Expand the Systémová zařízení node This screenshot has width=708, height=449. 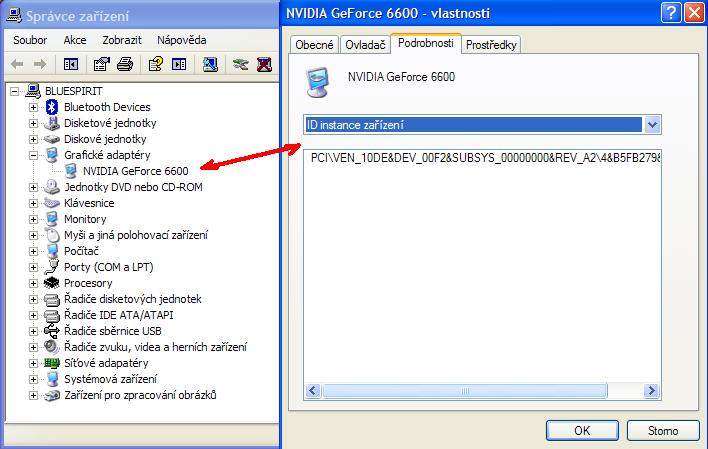(33, 379)
